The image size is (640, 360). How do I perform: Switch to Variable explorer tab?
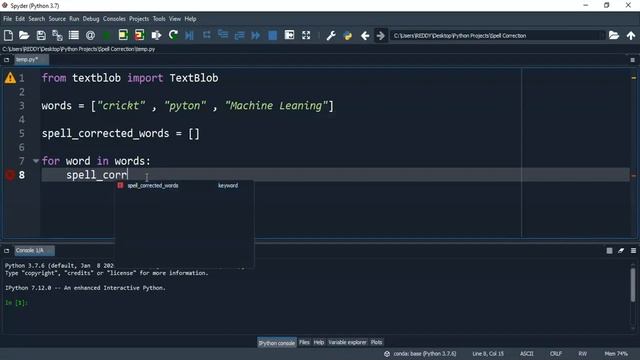(x=347, y=342)
